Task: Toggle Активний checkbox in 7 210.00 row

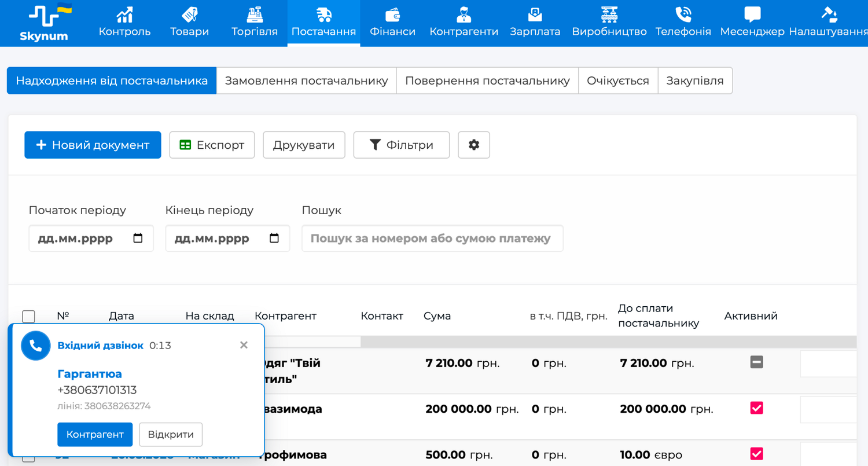Action: pos(756,362)
